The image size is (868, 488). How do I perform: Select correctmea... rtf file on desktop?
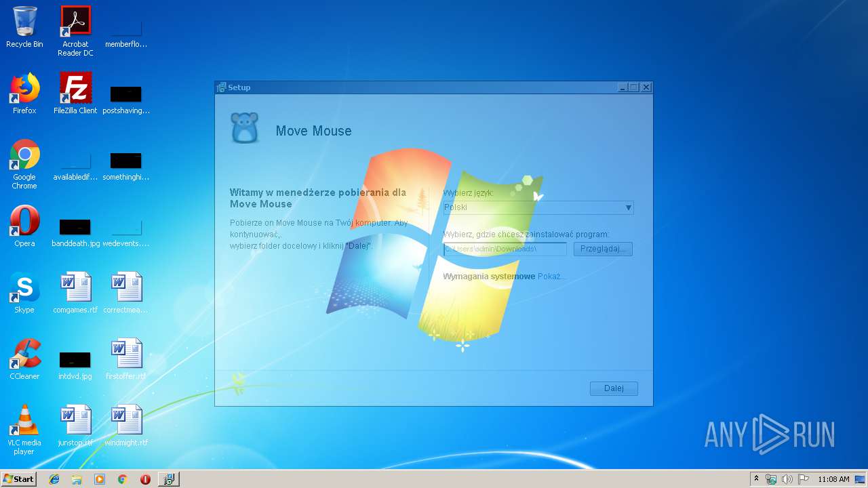click(x=126, y=293)
